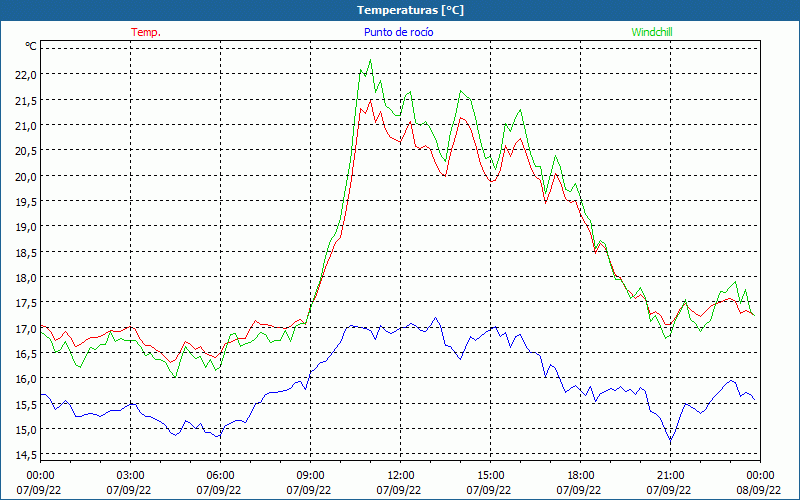Viewport: 800px width, 500px height.
Task: Click the 03:00 time axis label
Action: pos(131,476)
